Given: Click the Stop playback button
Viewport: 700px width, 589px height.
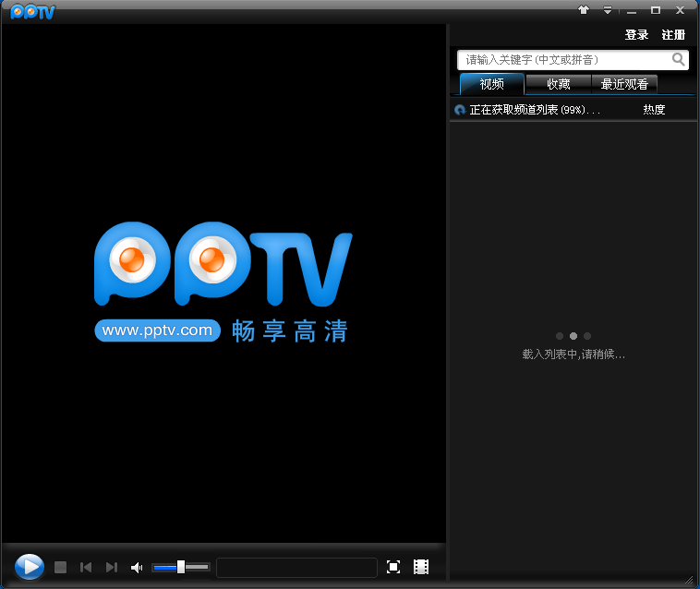Looking at the screenshot, I should 60,567.
